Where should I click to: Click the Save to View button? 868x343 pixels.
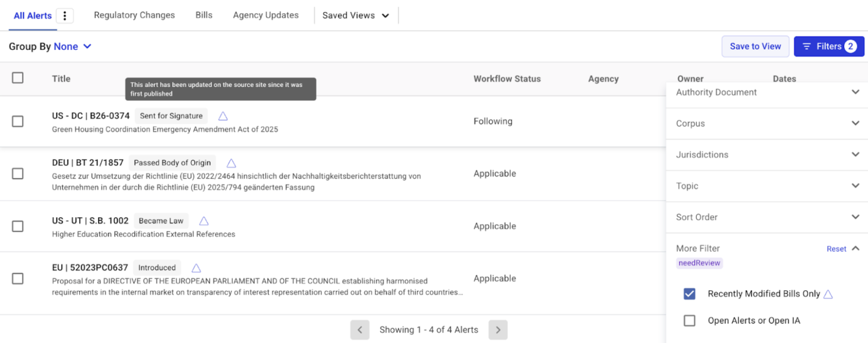(x=755, y=47)
